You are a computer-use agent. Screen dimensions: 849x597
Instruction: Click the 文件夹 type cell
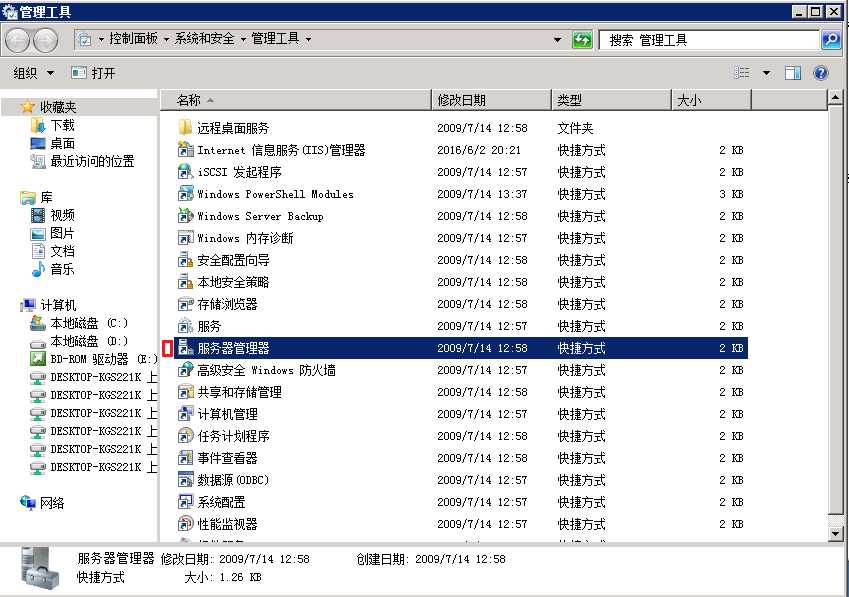click(575, 128)
